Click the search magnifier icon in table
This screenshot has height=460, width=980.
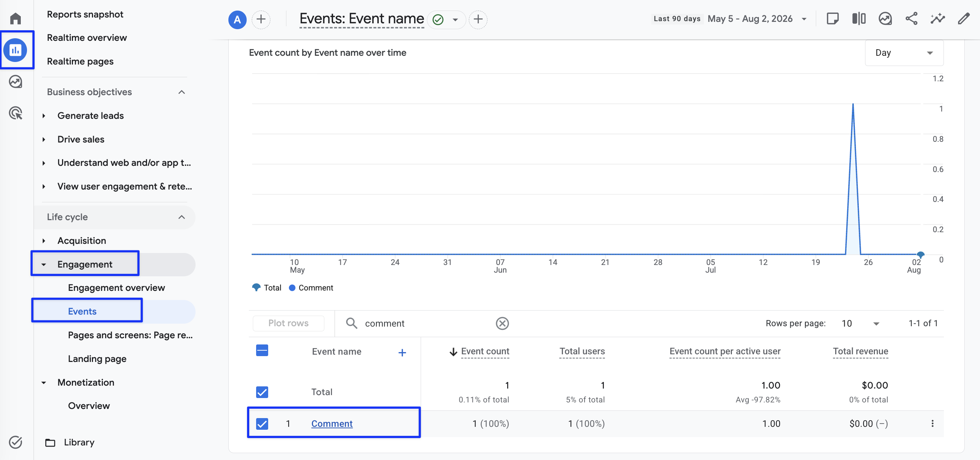[x=351, y=323]
